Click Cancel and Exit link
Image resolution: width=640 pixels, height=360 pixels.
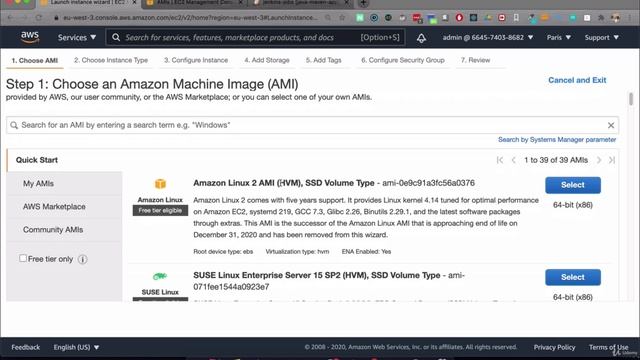(x=577, y=80)
